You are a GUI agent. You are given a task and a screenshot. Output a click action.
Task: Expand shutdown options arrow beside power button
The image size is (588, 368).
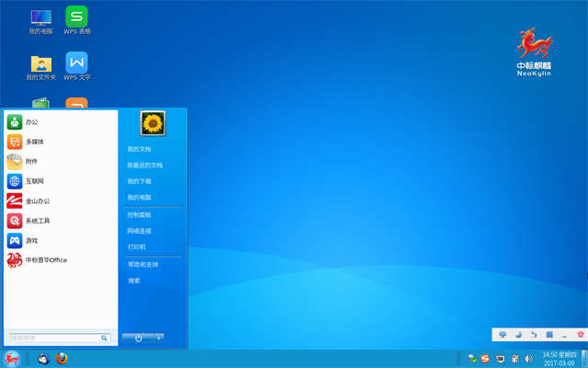point(159,338)
